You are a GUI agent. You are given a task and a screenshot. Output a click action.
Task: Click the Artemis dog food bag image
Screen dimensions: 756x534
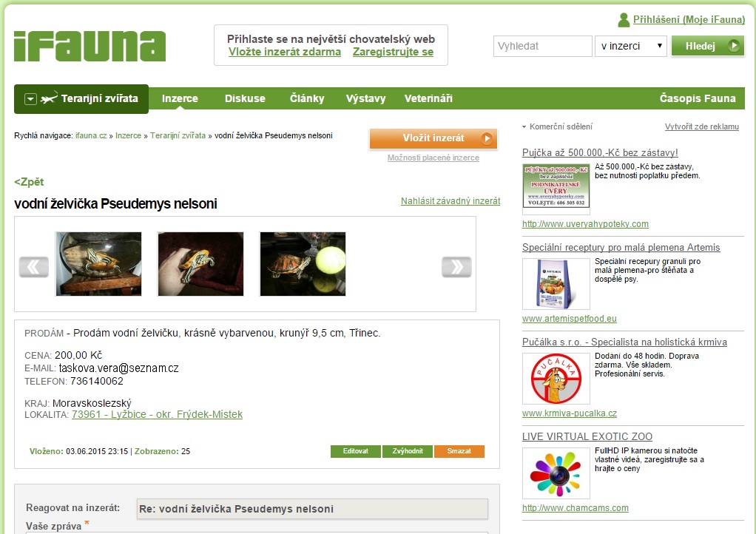pos(556,284)
